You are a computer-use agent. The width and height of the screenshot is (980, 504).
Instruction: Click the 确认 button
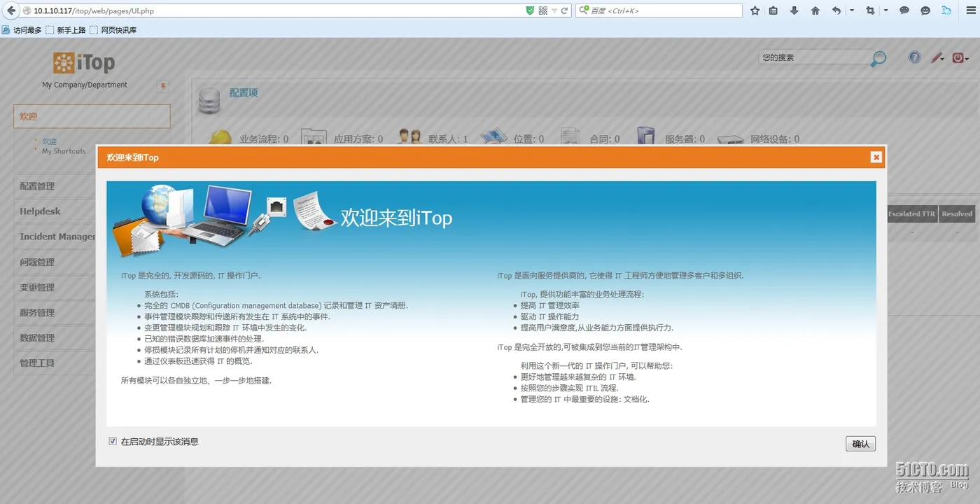pyautogui.click(x=860, y=444)
